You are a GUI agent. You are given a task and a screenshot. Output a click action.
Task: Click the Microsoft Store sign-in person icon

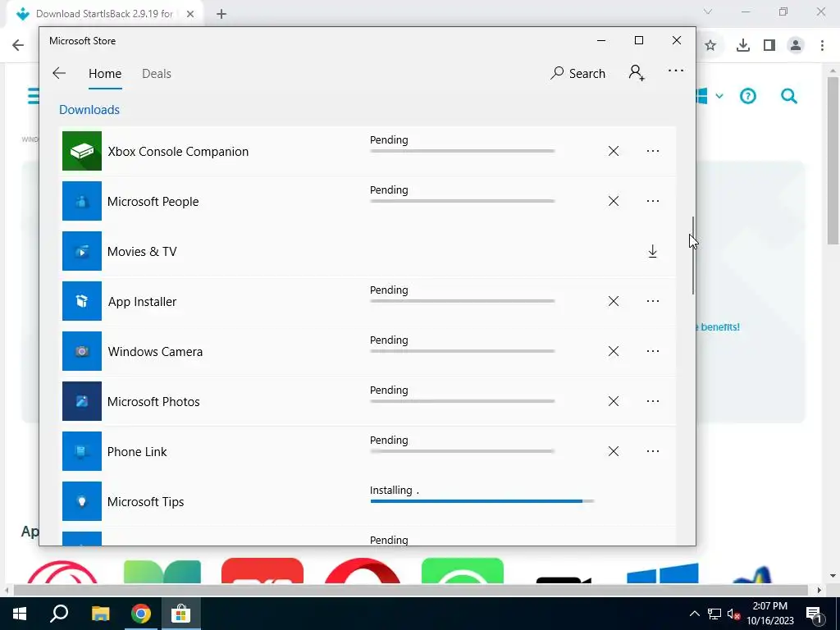click(x=637, y=73)
